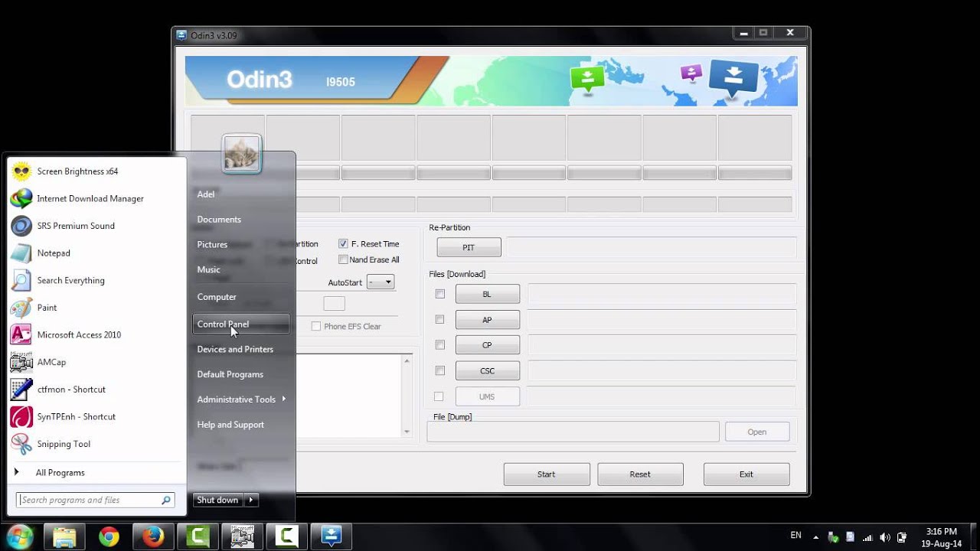Screen dimensions: 980x551
Task: Toggle the F. Reset Time checkbox
Action: [343, 243]
